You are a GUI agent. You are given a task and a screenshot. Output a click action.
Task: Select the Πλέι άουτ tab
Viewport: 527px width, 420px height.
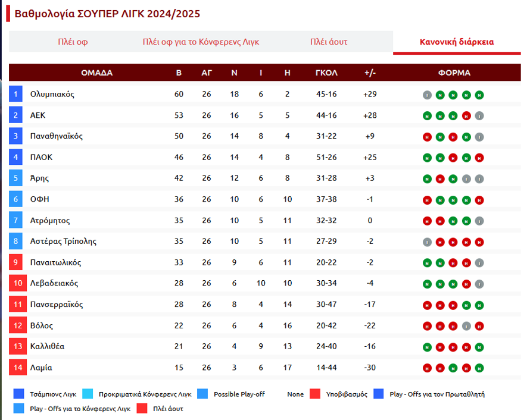tap(329, 42)
